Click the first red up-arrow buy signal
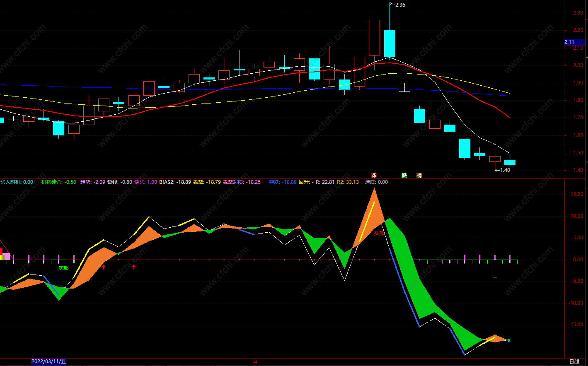This screenshot has height=366, width=588. 104,267
